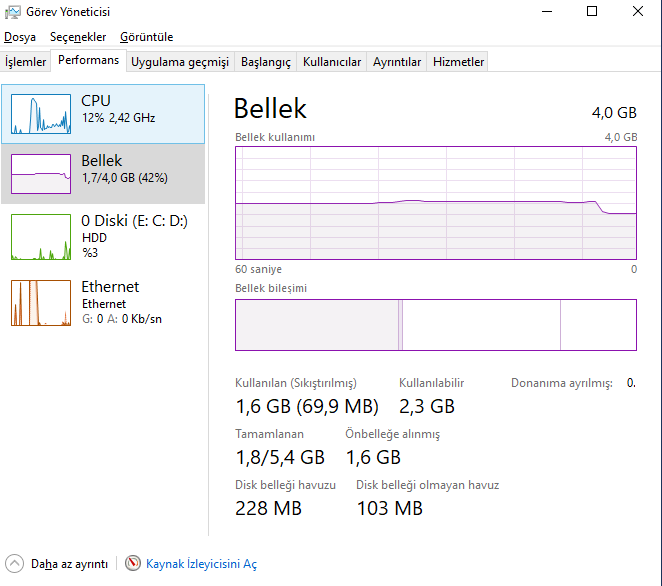This screenshot has width=662, height=586.
Task: Select the 0 Diski usage thumbnail
Action: [42, 236]
